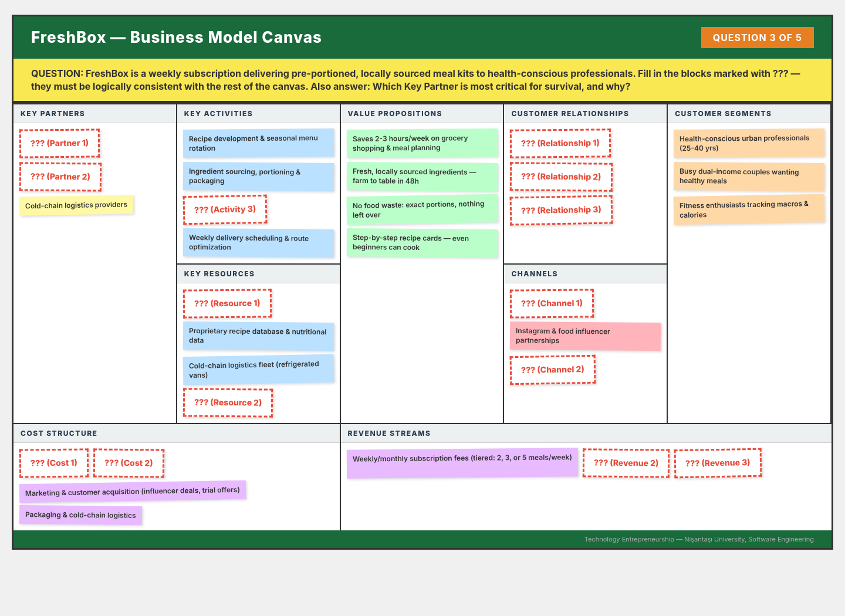
Task: Click the "??? (Activity 3)" placeholder box
Action: click(x=225, y=209)
